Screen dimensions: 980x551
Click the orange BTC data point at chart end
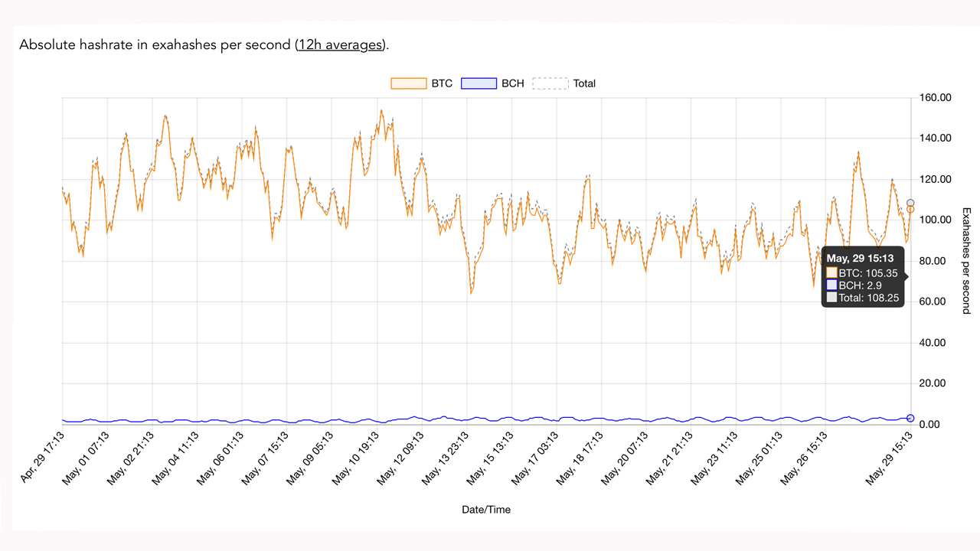point(910,209)
